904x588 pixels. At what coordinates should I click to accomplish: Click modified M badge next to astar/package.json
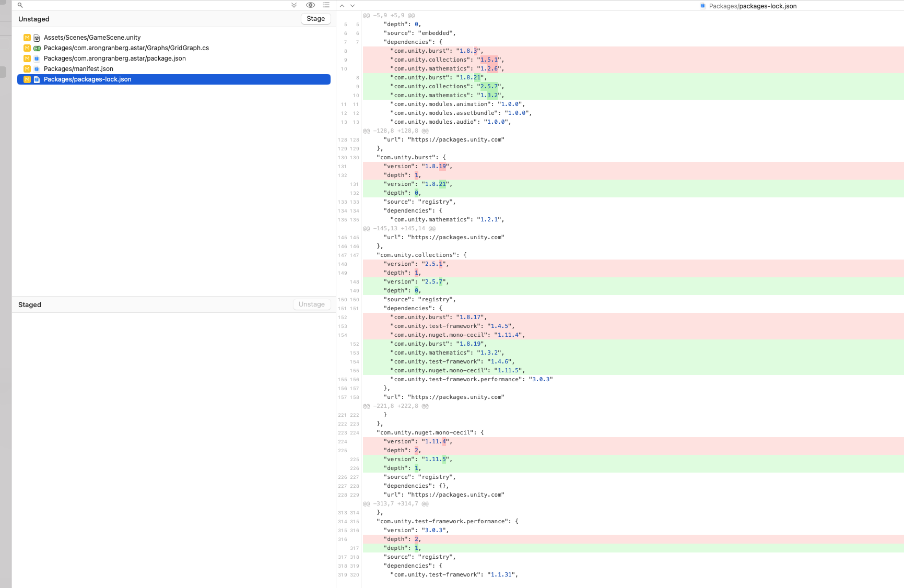tap(27, 58)
